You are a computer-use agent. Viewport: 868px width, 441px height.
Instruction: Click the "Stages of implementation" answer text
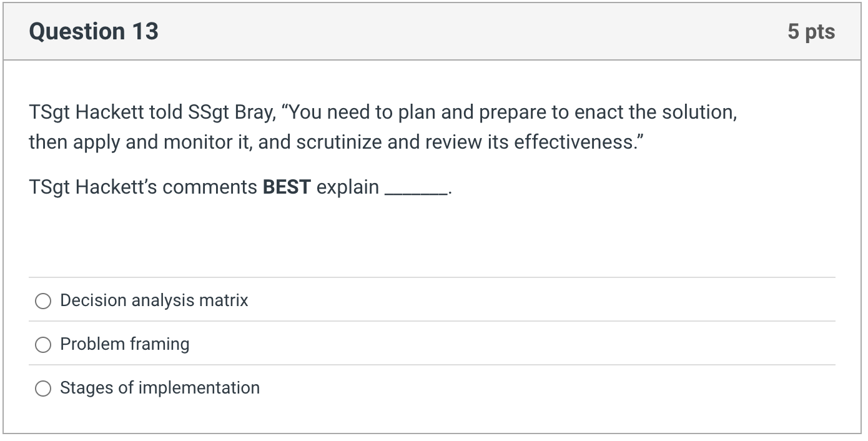click(159, 388)
